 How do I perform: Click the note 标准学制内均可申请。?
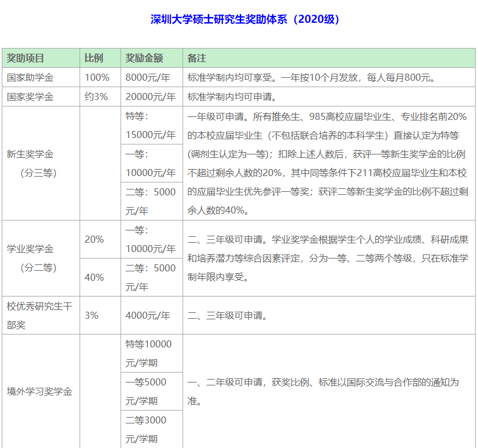tap(329, 97)
